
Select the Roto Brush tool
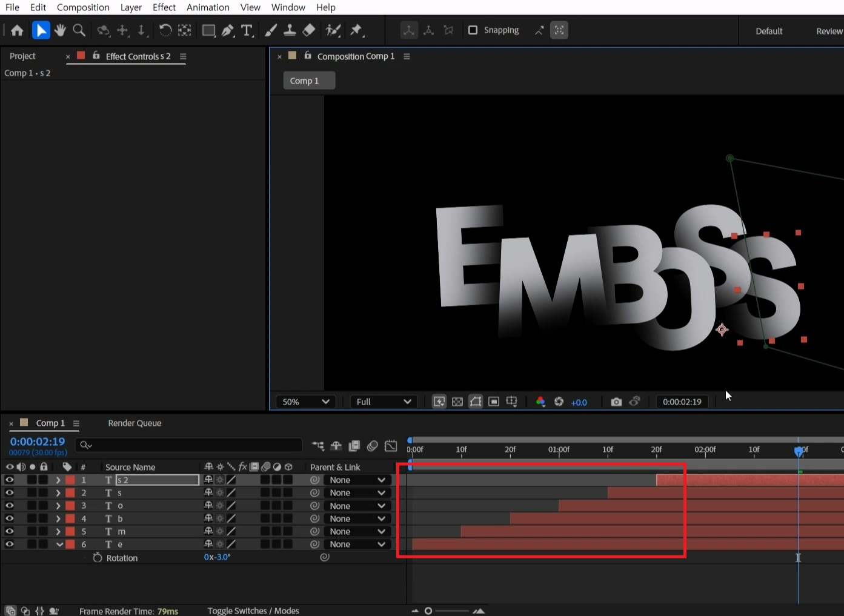pos(333,30)
